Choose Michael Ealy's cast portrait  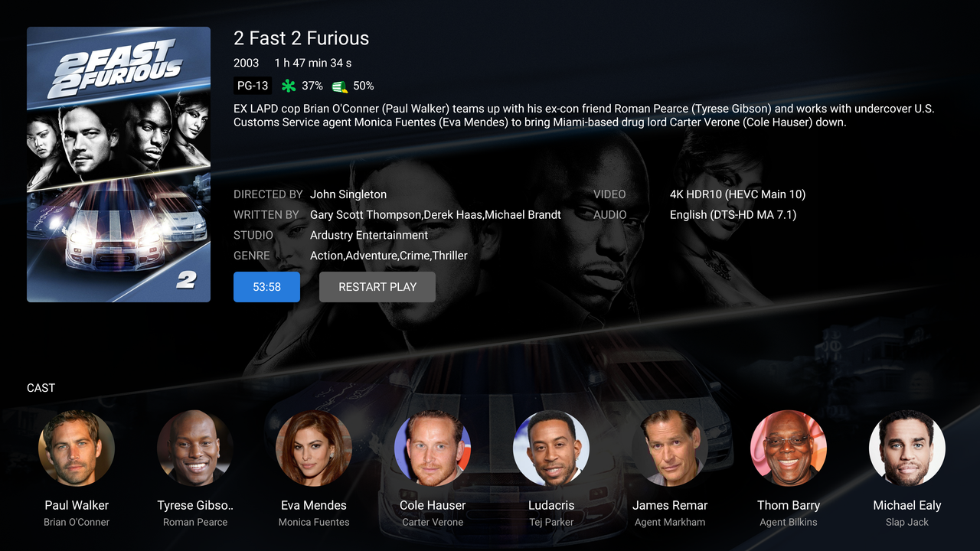[907, 448]
